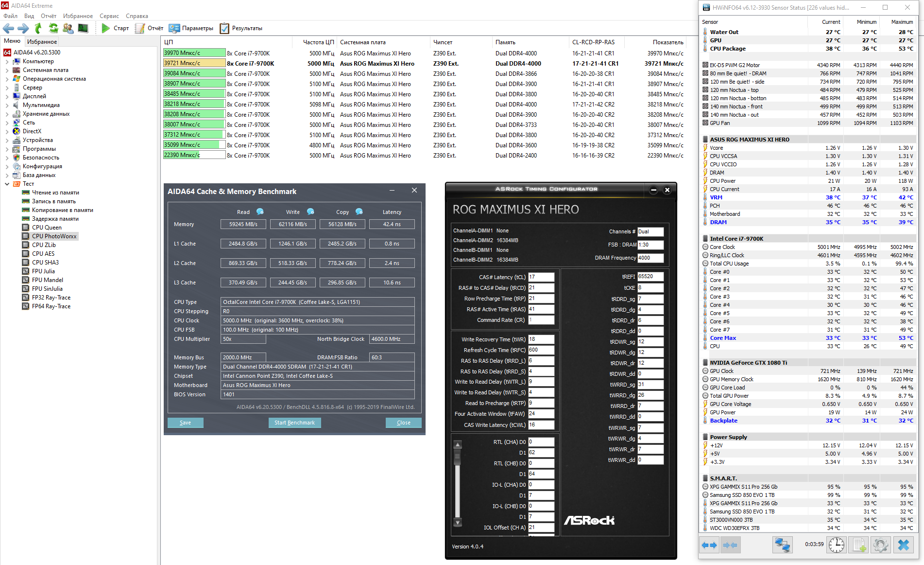Viewport: 924px width, 565px height.
Task: Click the info icon next to Read
Action: coord(260,212)
